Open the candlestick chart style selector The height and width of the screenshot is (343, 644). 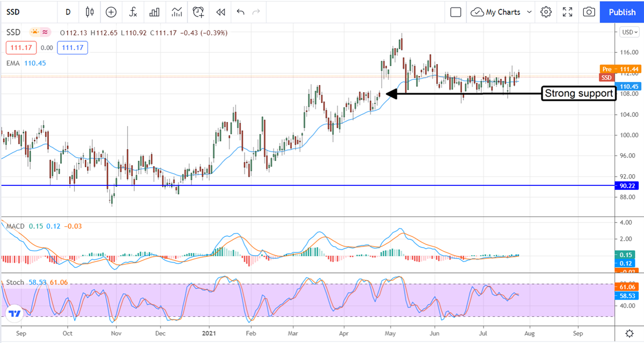point(89,12)
